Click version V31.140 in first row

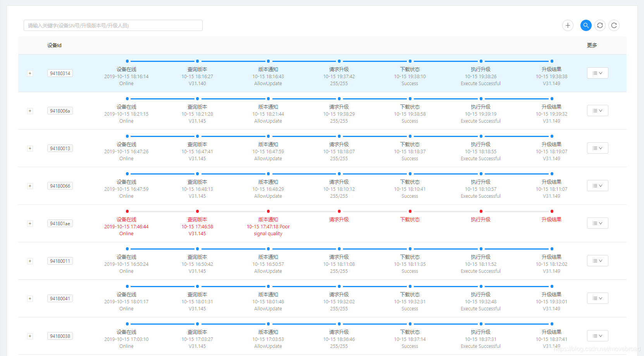point(197,84)
